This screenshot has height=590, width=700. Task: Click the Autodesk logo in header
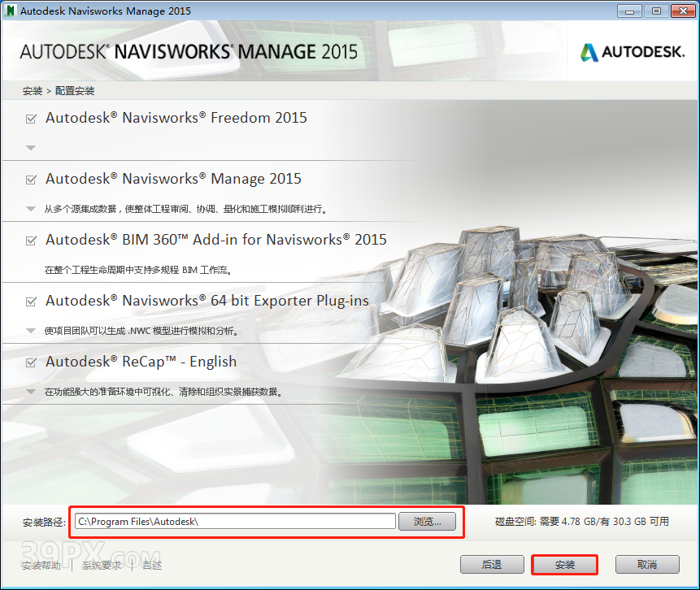tap(632, 53)
